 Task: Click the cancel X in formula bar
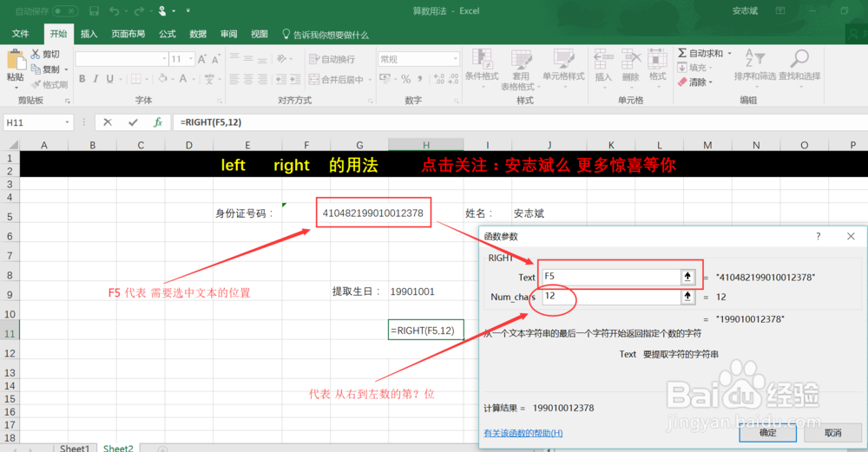coord(108,122)
